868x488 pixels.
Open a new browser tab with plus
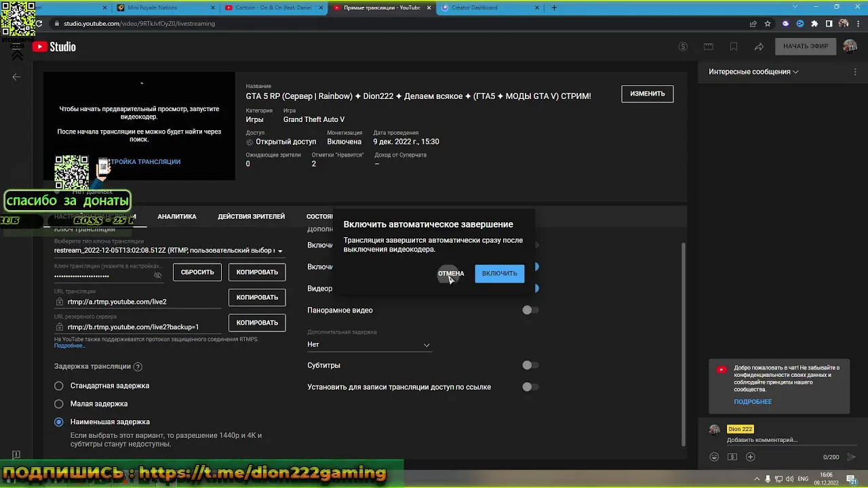click(554, 7)
